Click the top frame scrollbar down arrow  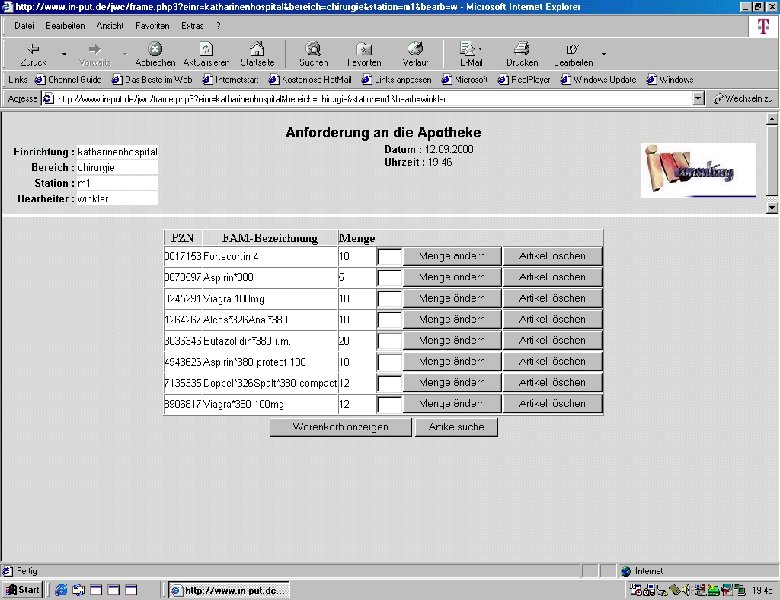point(772,207)
